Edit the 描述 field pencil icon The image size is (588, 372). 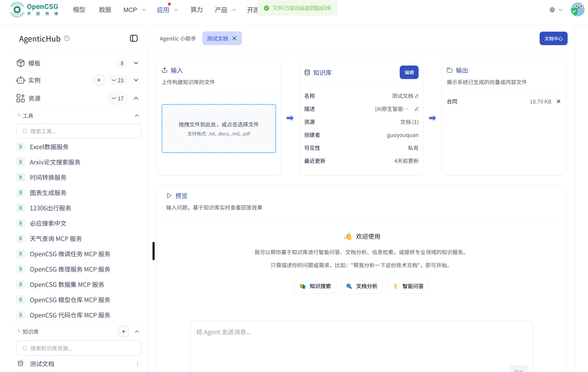(417, 109)
